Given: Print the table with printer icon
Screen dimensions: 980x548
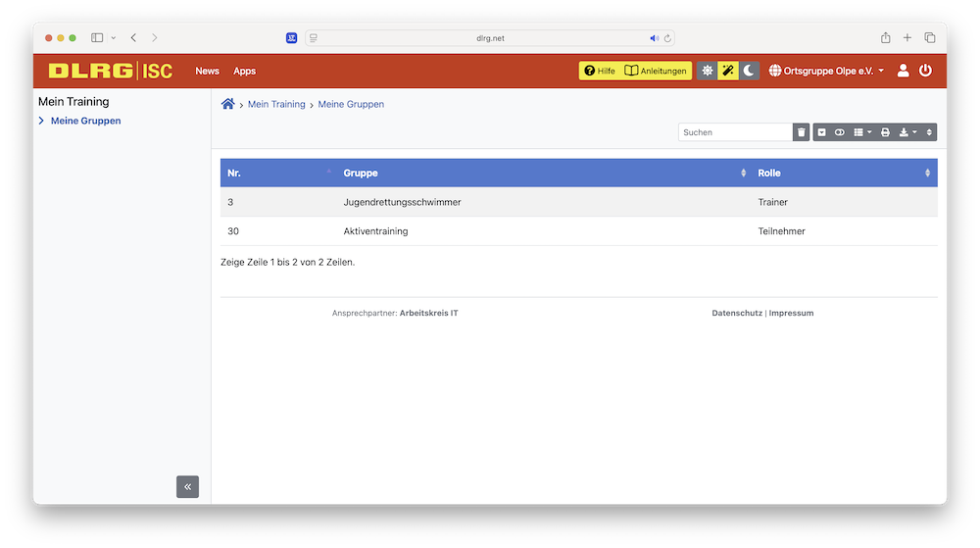Looking at the screenshot, I should [885, 132].
